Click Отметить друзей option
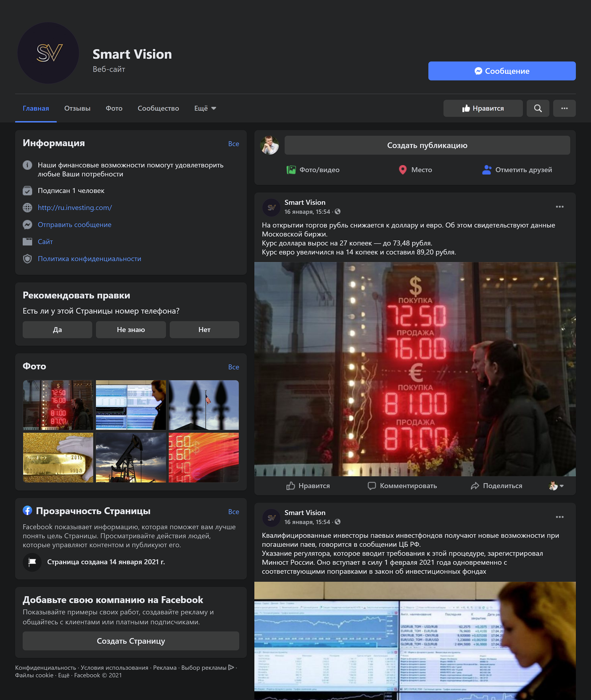The image size is (591, 700). (517, 170)
